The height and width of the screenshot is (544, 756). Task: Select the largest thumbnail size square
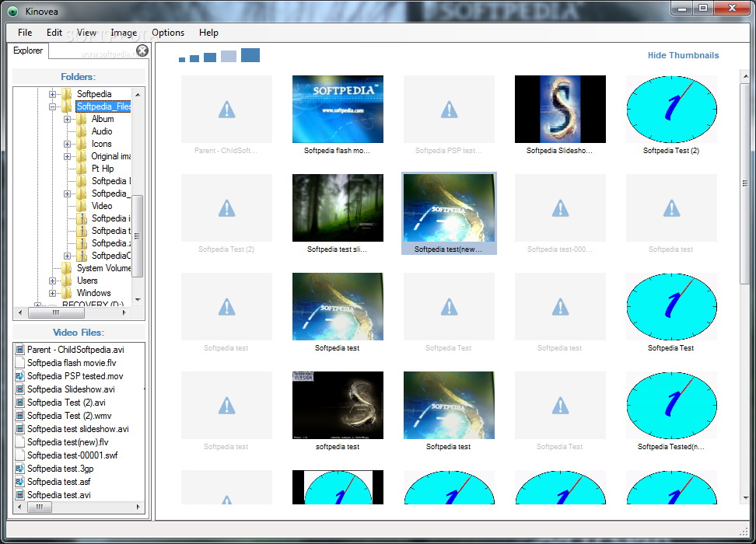click(250, 55)
